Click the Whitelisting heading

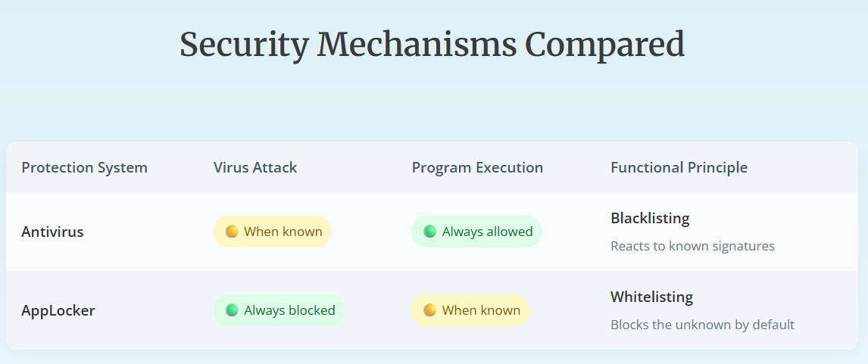651,297
